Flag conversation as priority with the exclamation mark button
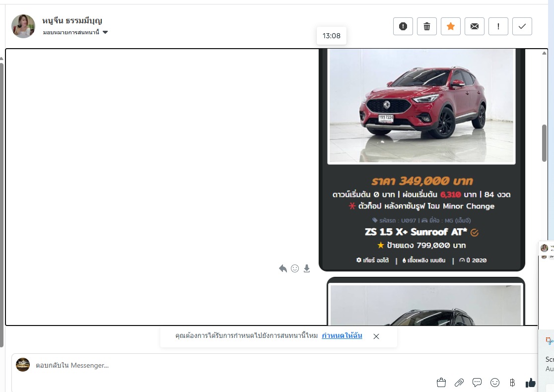Screen dimensions: 554x392 pyautogui.click(x=498, y=26)
